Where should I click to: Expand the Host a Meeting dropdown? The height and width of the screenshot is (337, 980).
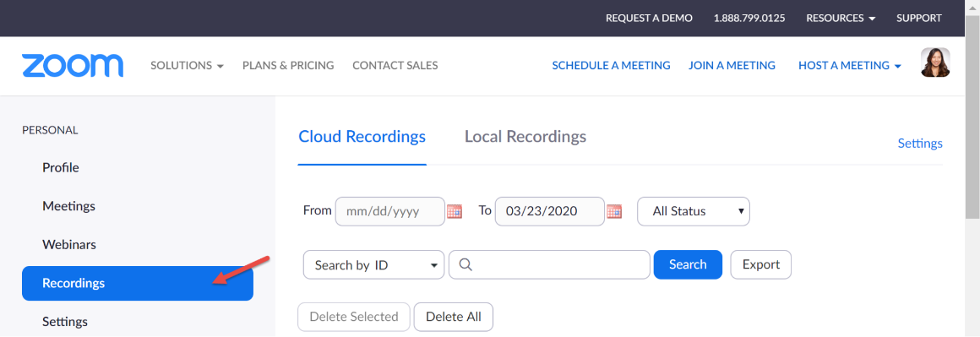[x=849, y=65]
